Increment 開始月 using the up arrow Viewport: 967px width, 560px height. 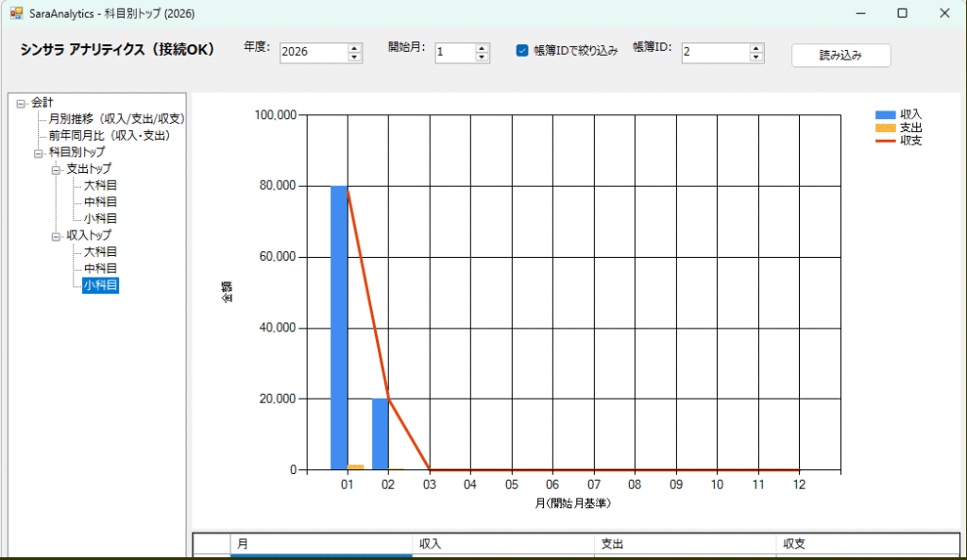click(483, 48)
